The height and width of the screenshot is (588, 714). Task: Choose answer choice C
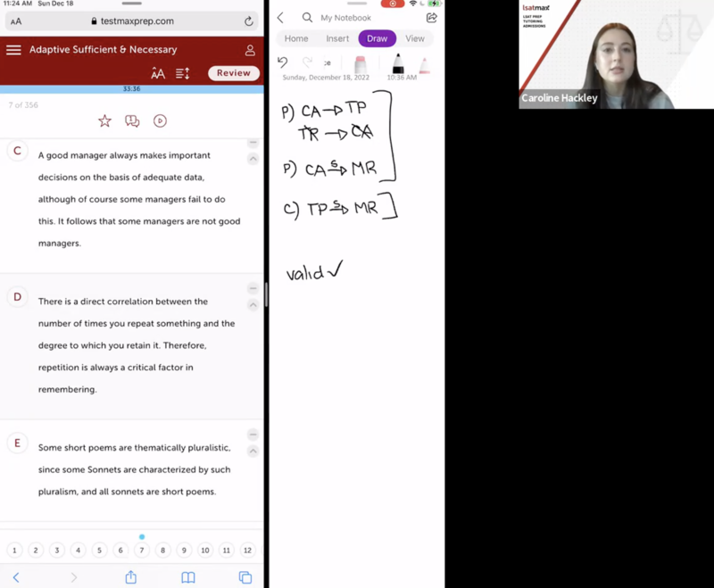coord(16,152)
